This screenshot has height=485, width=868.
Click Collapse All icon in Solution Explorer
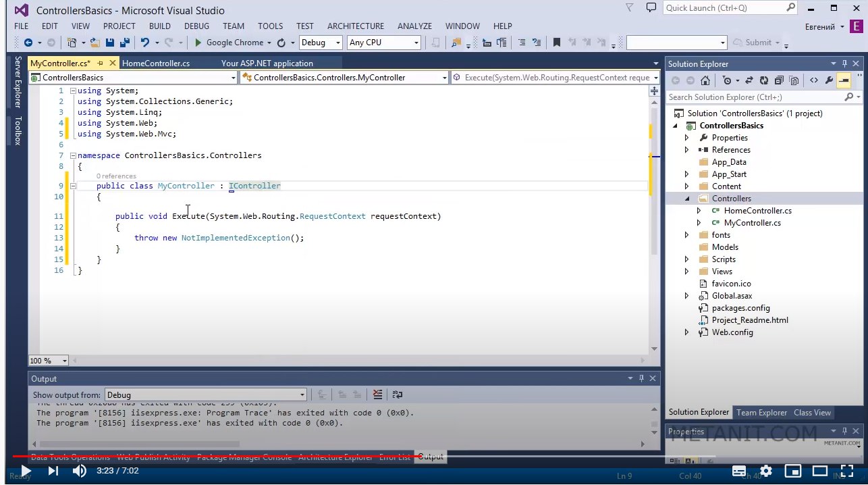coord(780,80)
